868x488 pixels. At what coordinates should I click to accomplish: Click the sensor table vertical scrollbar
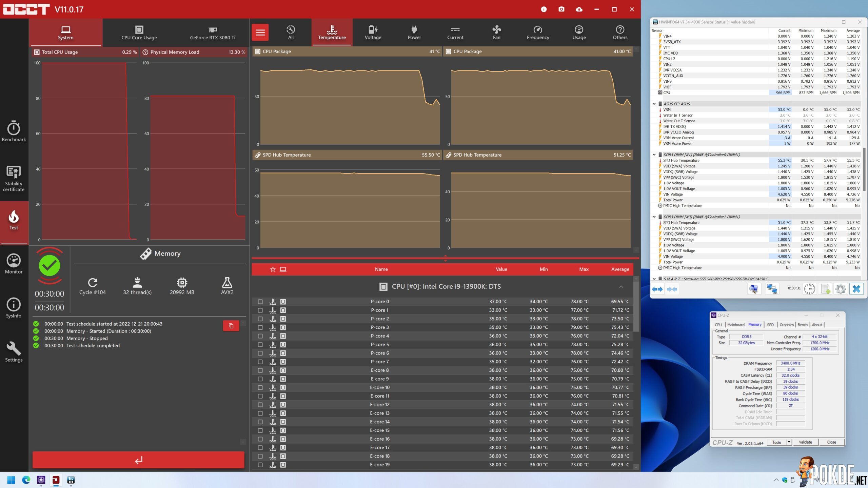click(x=636, y=307)
